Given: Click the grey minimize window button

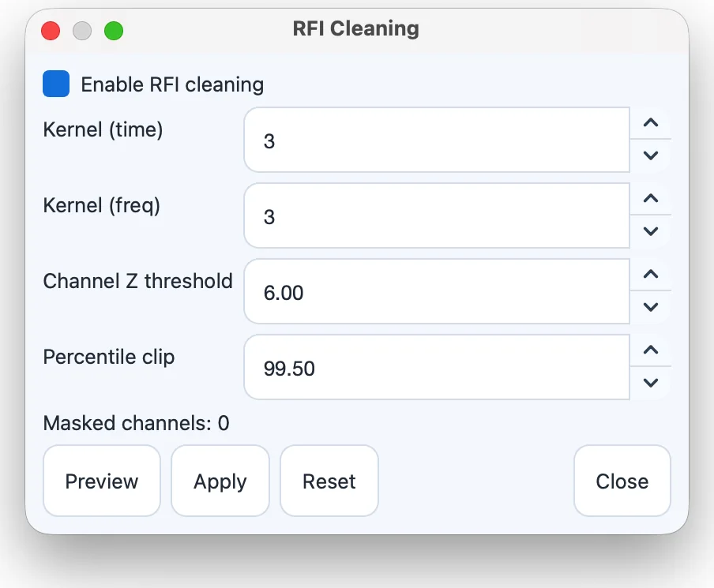Looking at the screenshot, I should (82, 31).
